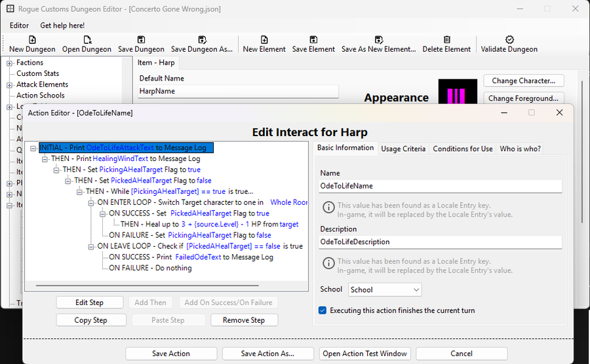590x364 pixels.
Task: Click the New Element toolbar icon
Action: pyautogui.click(x=264, y=40)
